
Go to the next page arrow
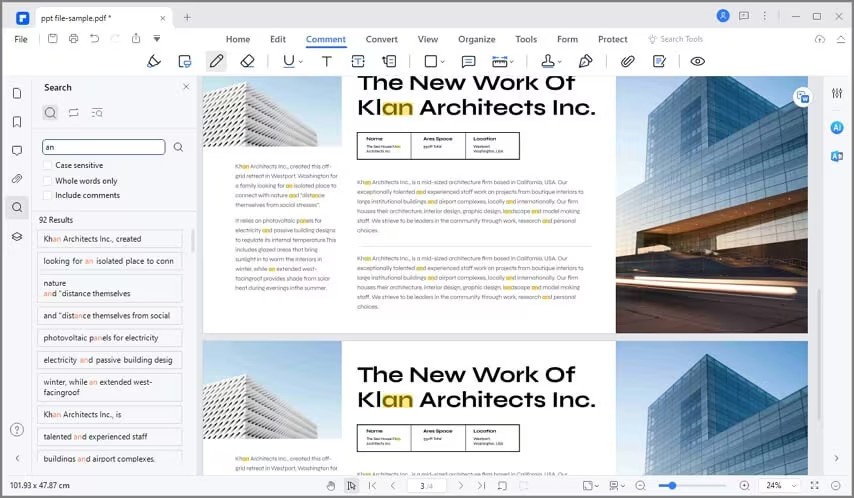click(x=461, y=485)
